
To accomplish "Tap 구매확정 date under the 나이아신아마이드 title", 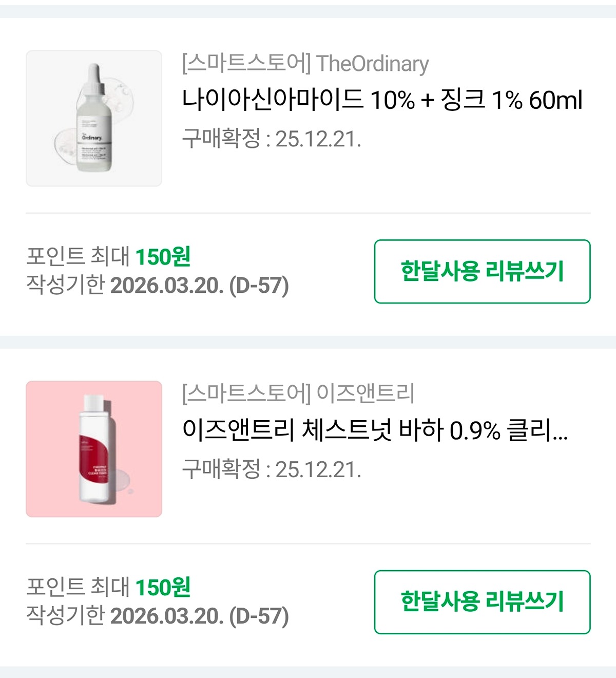I will [272, 139].
